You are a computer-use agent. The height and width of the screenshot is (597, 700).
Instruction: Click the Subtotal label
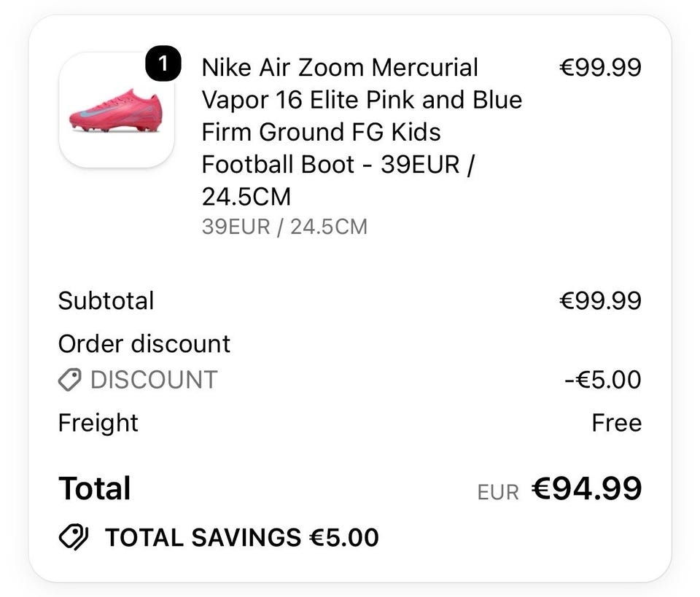pos(106,300)
